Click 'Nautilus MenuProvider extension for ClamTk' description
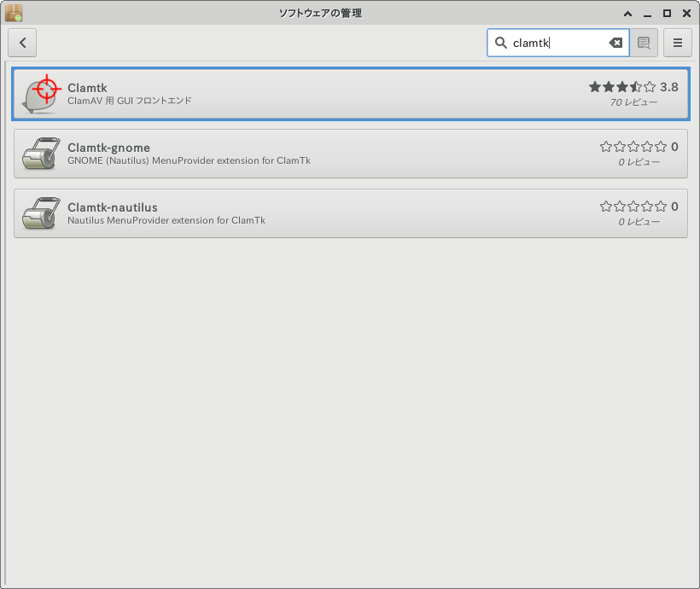700x589 pixels. point(166,220)
